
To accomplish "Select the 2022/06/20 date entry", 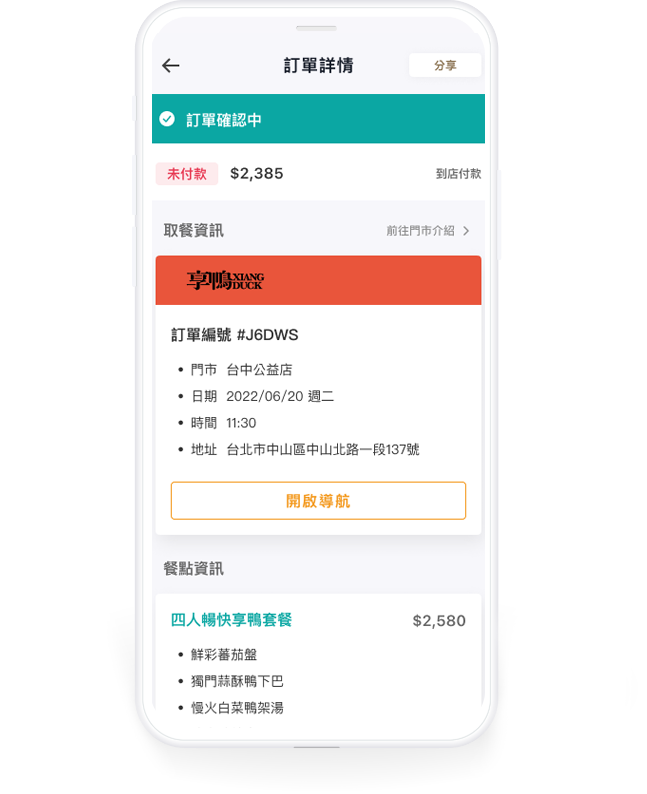I will coord(280,396).
